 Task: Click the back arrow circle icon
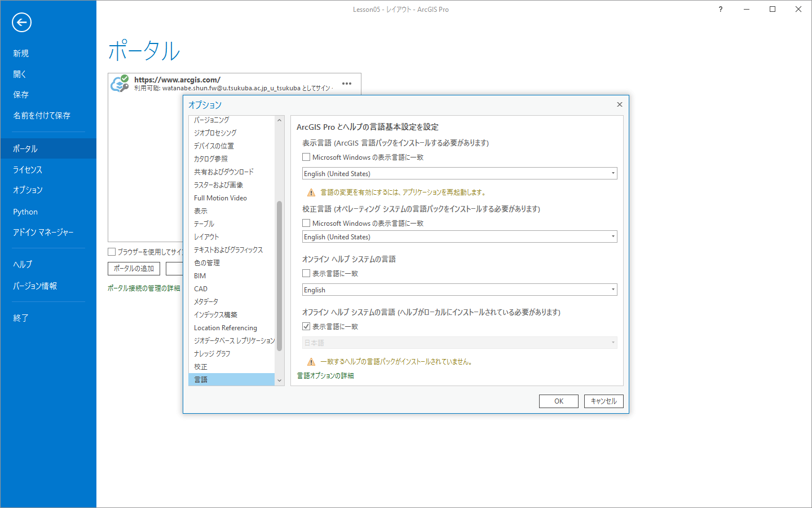tap(21, 23)
